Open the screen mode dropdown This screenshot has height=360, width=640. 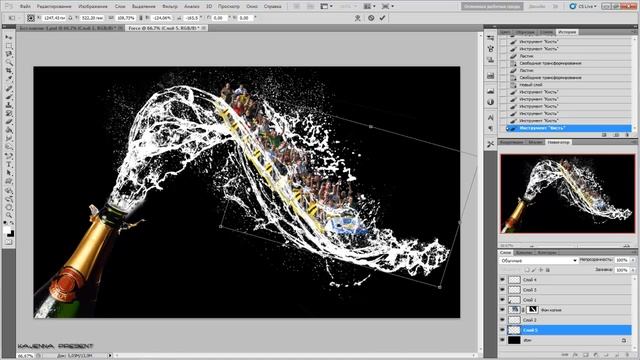coord(387,6)
